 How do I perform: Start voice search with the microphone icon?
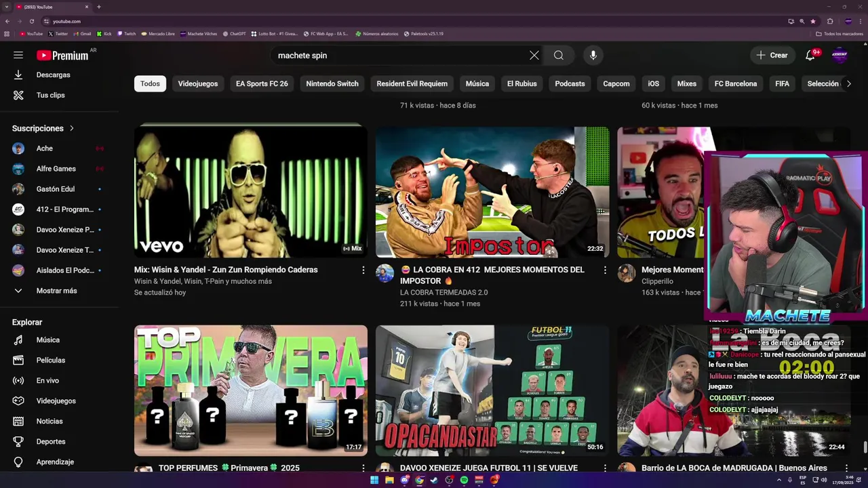pos(593,56)
